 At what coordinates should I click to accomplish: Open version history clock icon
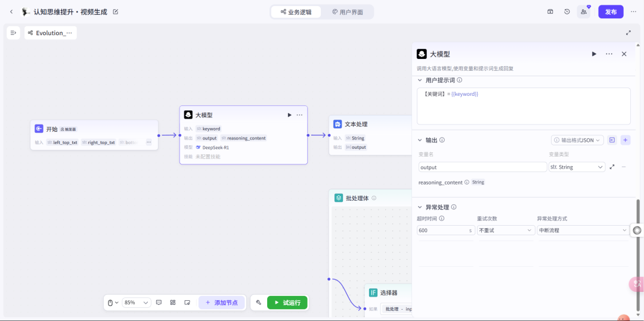pos(567,12)
